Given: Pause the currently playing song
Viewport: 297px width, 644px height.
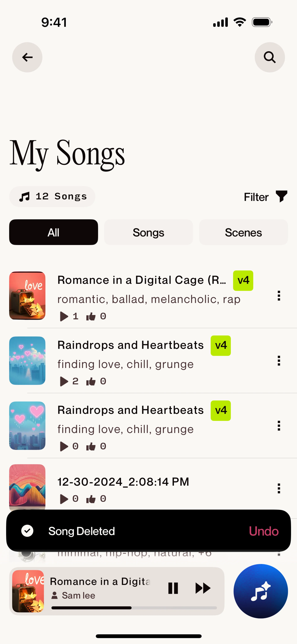Looking at the screenshot, I should click(x=173, y=588).
